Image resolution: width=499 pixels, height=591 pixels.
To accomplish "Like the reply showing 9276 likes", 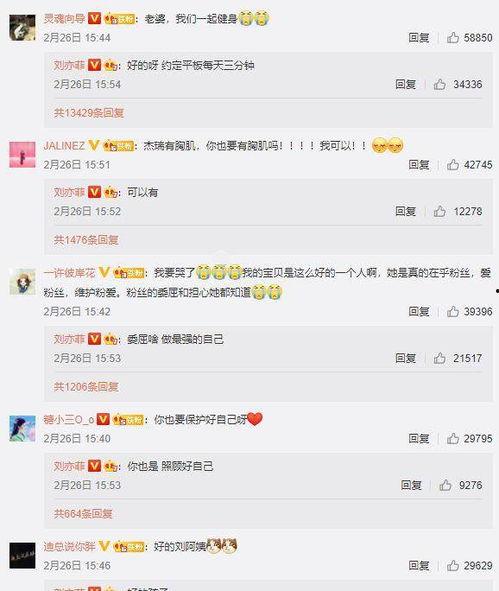I will click(445, 485).
